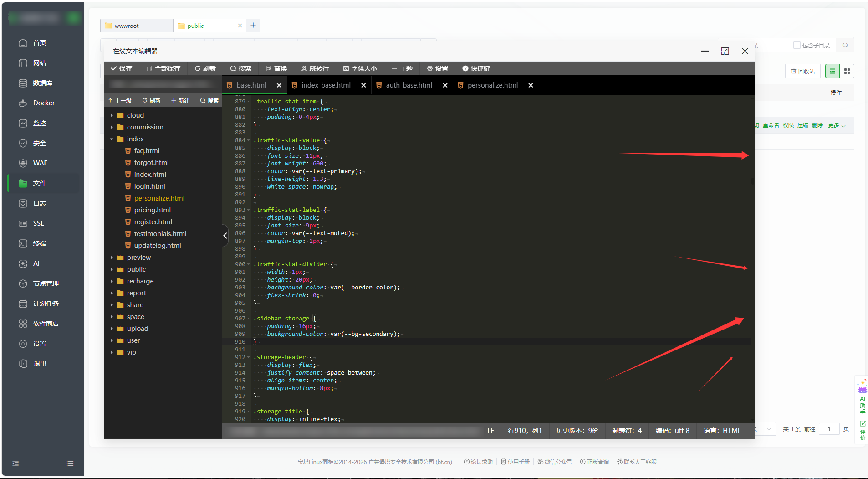Open the 数据库 database section

[42, 83]
